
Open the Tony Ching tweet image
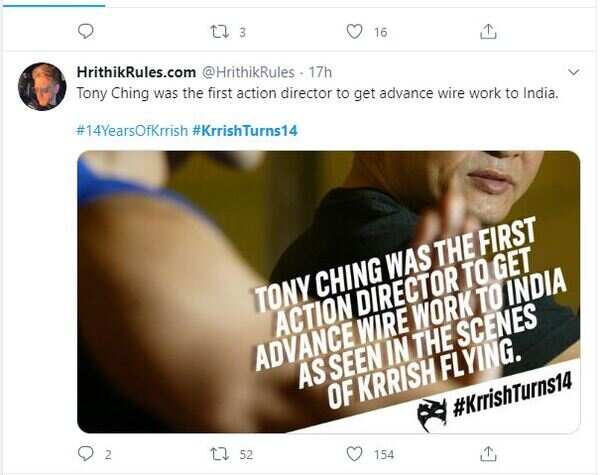328,290
